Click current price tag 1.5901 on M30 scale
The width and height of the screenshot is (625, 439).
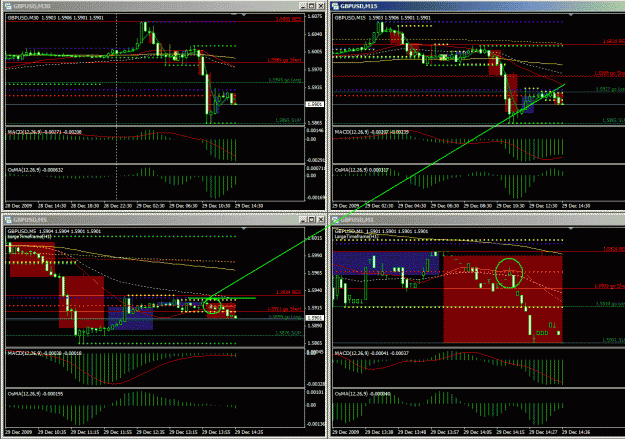(x=315, y=104)
